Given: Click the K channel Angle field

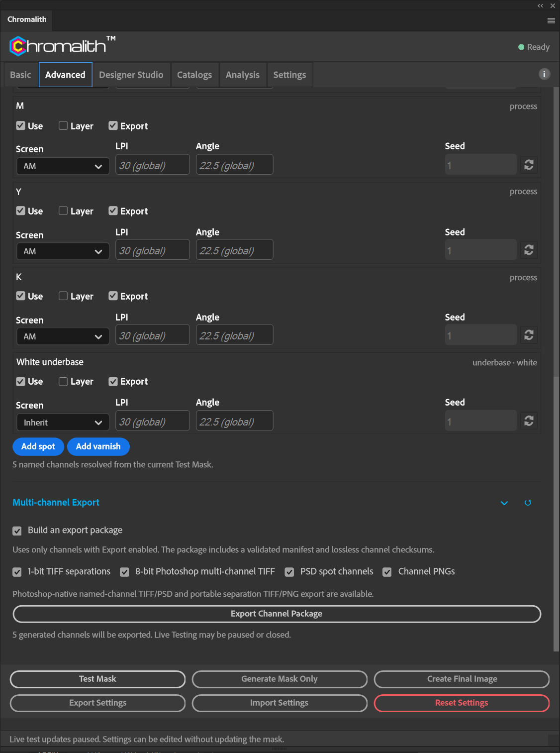Looking at the screenshot, I should click(x=235, y=335).
